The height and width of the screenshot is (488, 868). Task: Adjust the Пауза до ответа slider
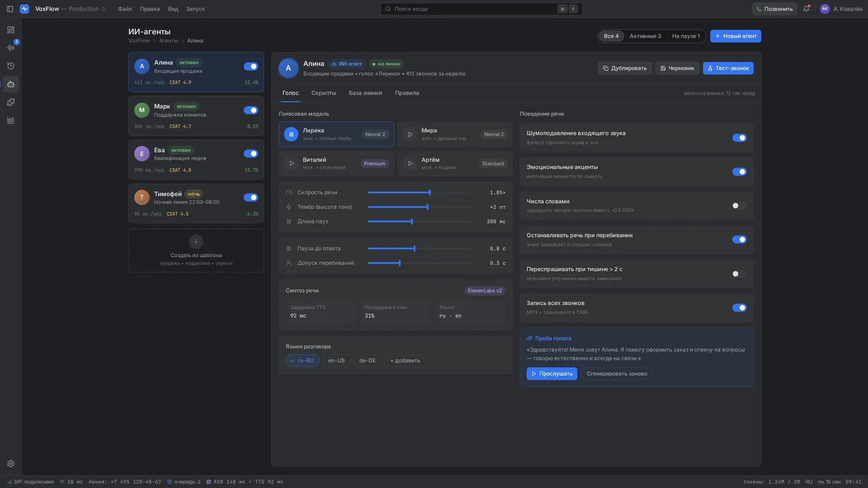419,249
